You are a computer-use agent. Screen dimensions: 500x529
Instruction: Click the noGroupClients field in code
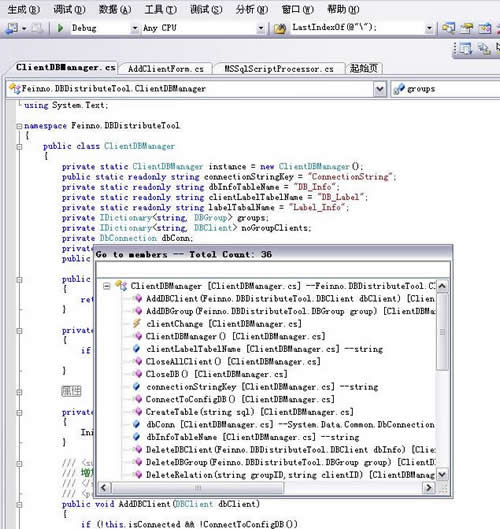click(x=275, y=228)
